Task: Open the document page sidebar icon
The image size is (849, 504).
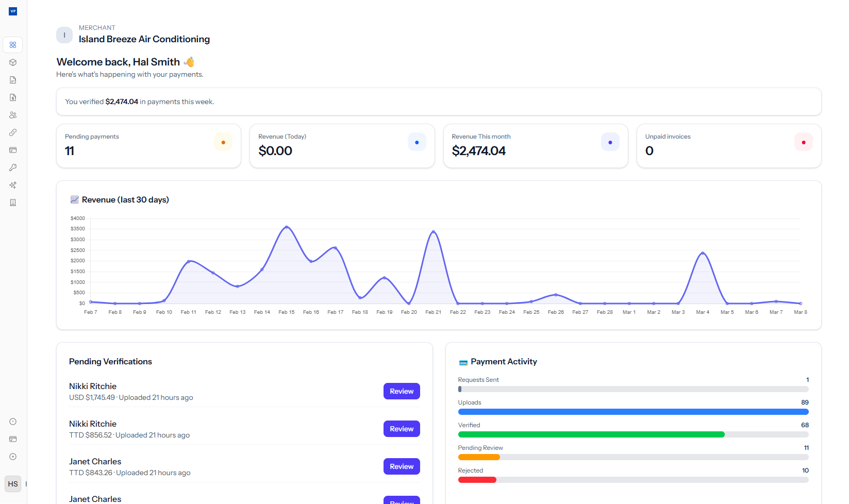Action: [13, 80]
